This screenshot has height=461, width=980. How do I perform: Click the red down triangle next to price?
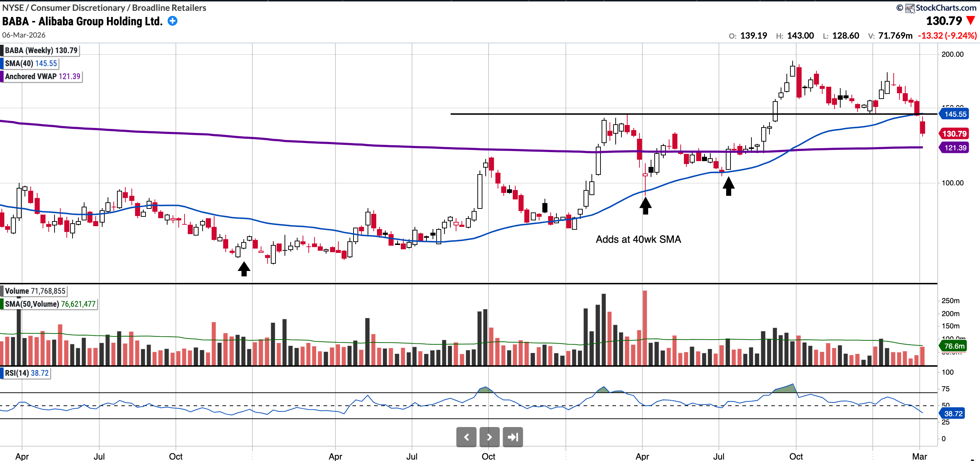[971, 21]
